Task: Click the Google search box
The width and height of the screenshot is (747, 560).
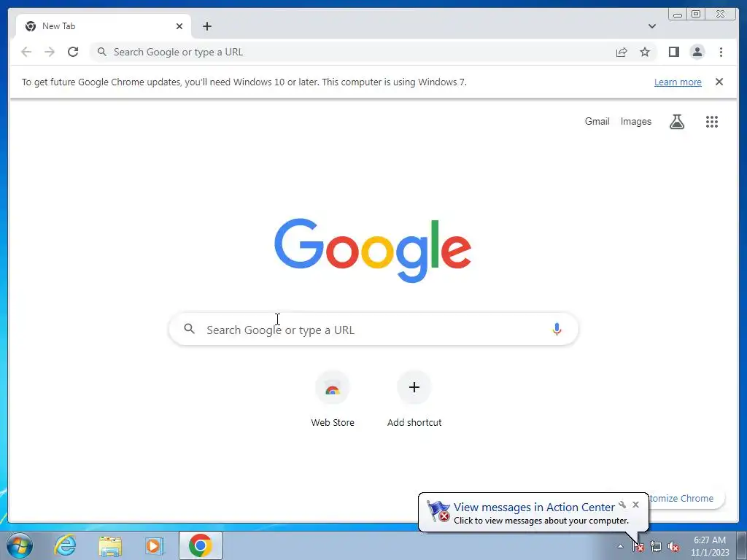Action: (373, 329)
